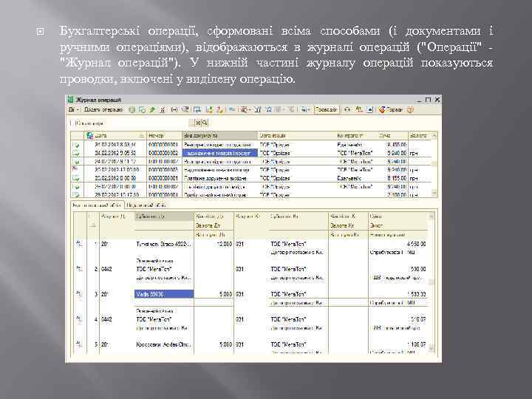Select row dated 24.02.2012 8:33:44
Image resolution: width=532 pixels, height=399 pixels.
pos(251,145)
